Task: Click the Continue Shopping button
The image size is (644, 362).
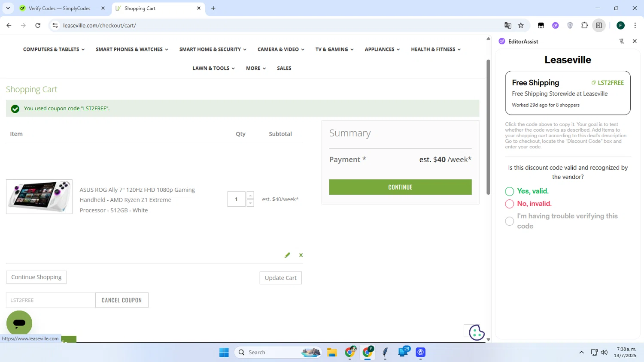Action: [36, 277]
